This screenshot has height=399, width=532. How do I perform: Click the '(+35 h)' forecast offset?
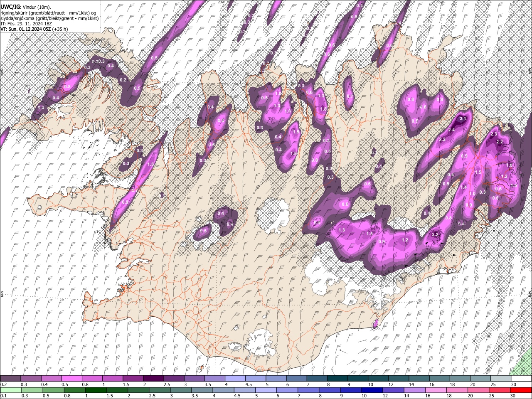point(60,29)
